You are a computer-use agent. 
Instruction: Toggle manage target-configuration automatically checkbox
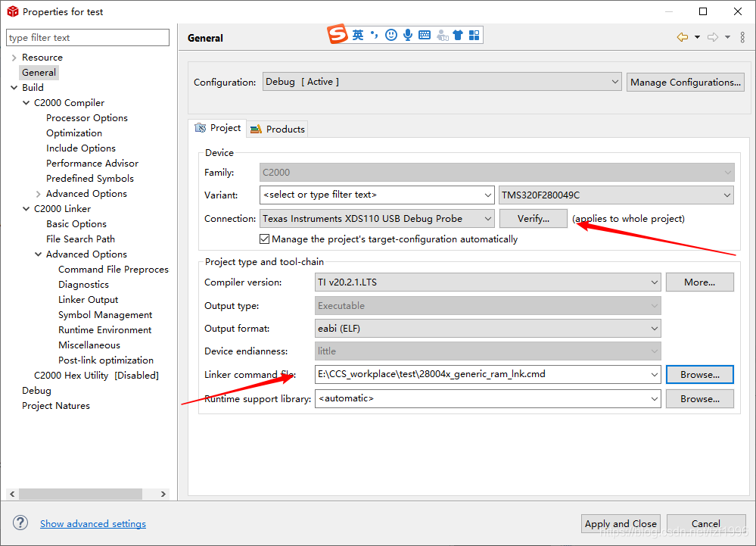coord(264,239)
